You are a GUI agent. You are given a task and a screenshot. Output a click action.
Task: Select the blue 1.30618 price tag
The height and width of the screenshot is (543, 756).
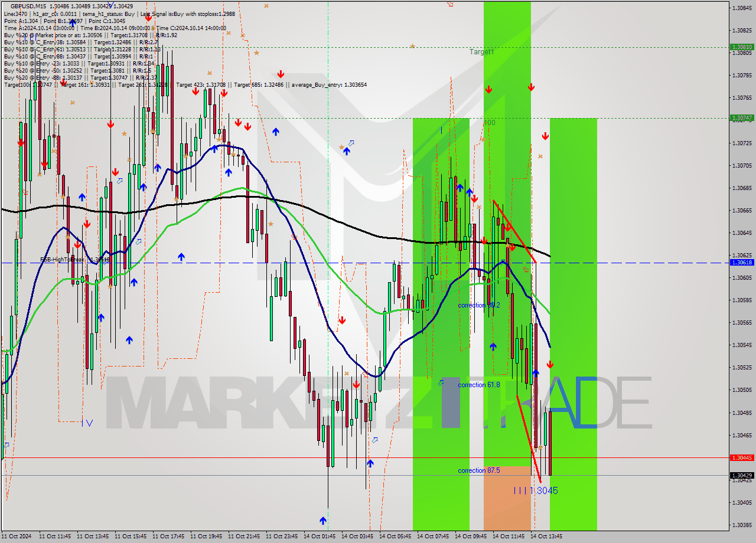tap(742, 262)
